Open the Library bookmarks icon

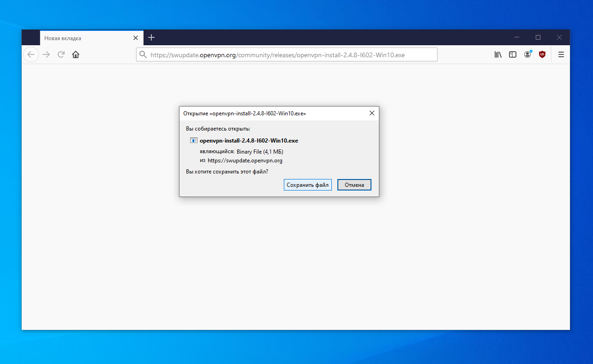pos(498,54)
